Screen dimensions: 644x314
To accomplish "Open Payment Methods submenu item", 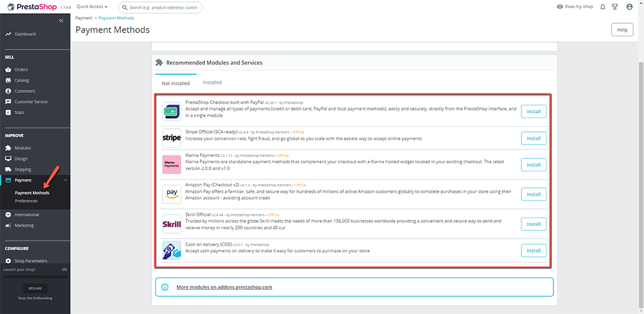I will pyautogui.click(x=32, y=193).
